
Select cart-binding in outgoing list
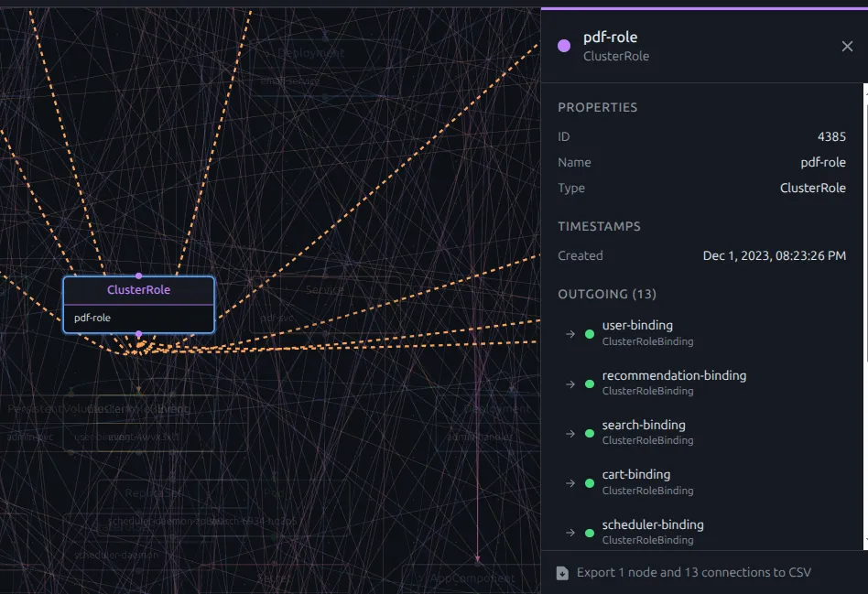pos(636,475)
